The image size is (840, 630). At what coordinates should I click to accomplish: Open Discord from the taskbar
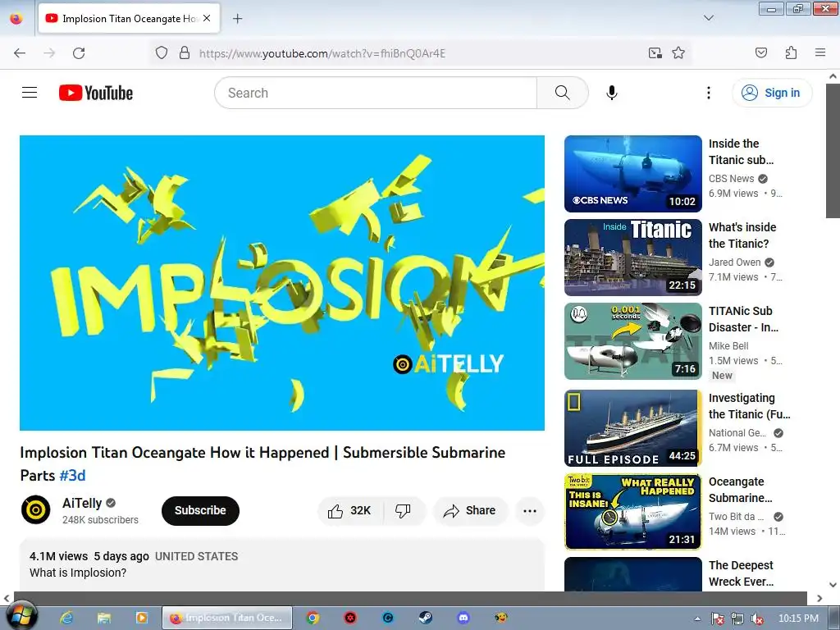463,618
